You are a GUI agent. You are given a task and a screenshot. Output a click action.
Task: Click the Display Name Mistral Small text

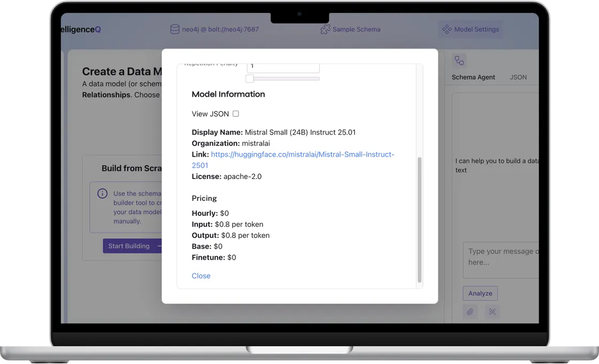click(273, 132)
